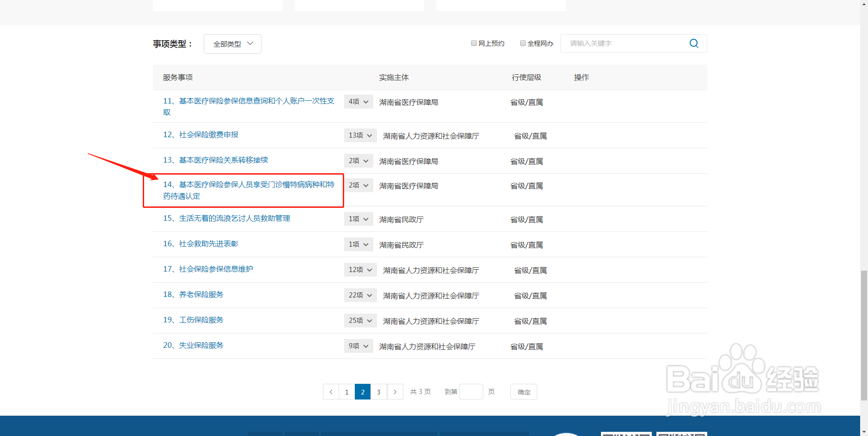Open the 养老保险服务 service link
Screen dimensions: 868x436
tap(201, 294)
